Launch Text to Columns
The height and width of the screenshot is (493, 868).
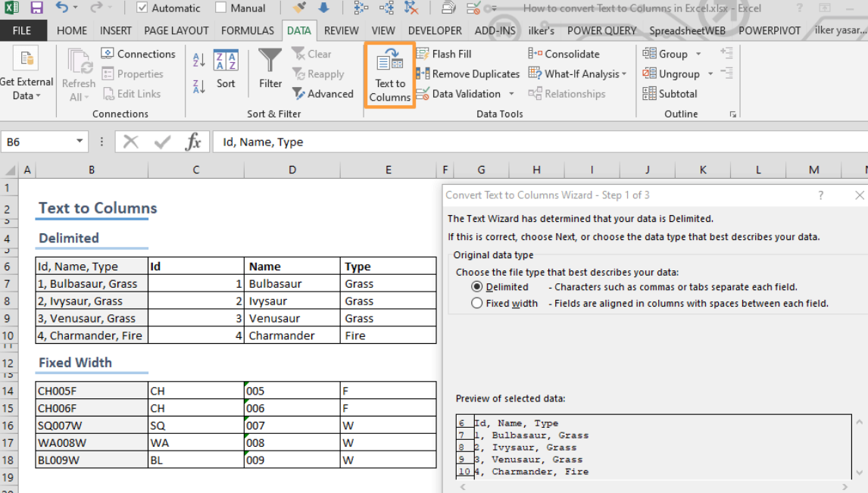pyautogui.click(x=390, y=75)
